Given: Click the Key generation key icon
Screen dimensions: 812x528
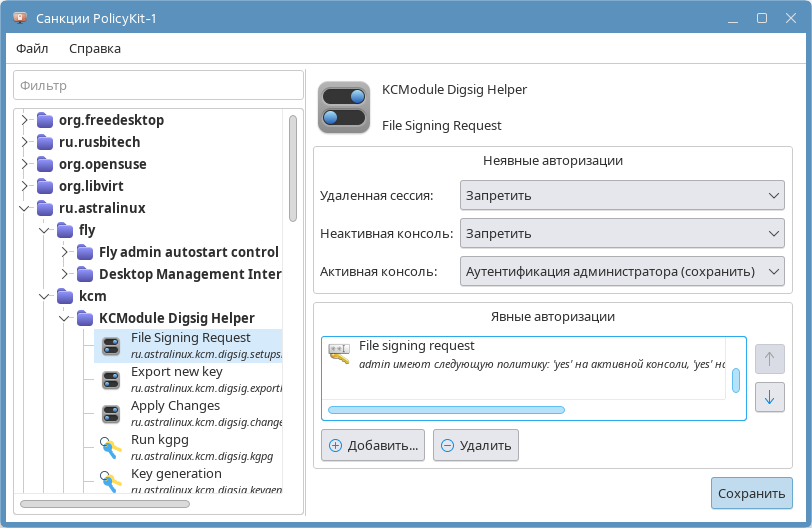Looking at the screenshot, I should point(112,481).
